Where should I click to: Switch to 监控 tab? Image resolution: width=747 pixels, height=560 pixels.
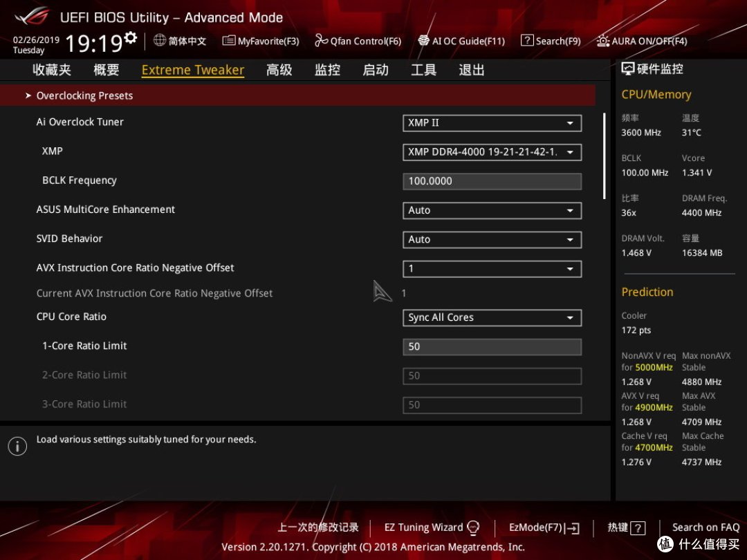(x=327, y=70)
